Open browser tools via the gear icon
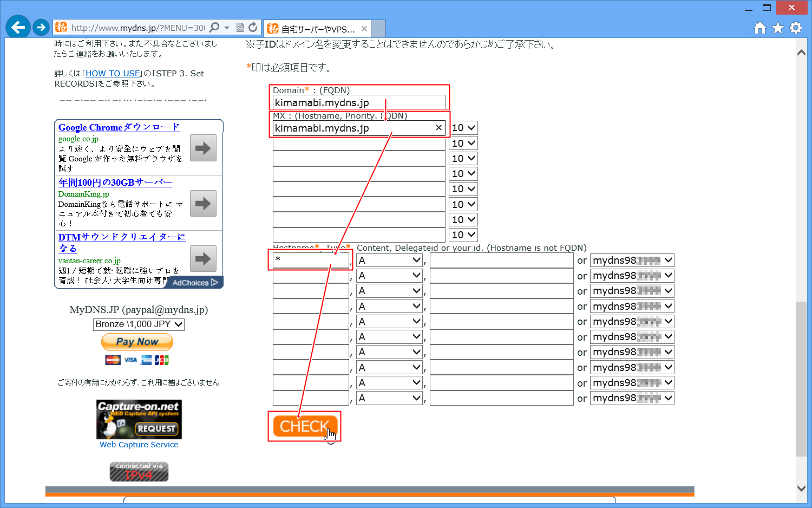 click(x=796, y=27)
